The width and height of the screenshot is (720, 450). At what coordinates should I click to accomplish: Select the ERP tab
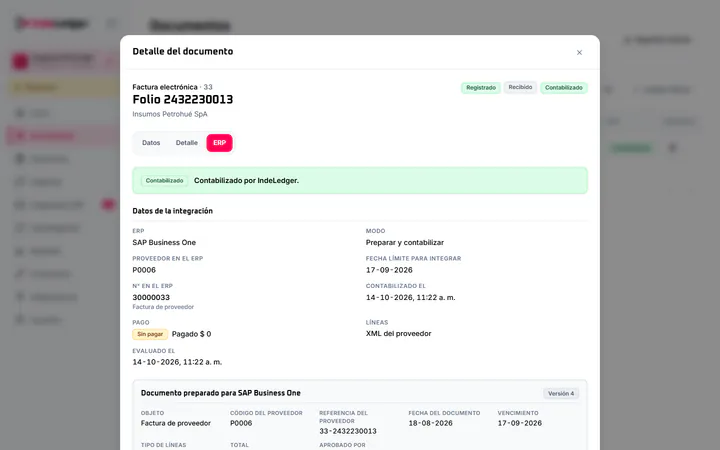(219, 143)
